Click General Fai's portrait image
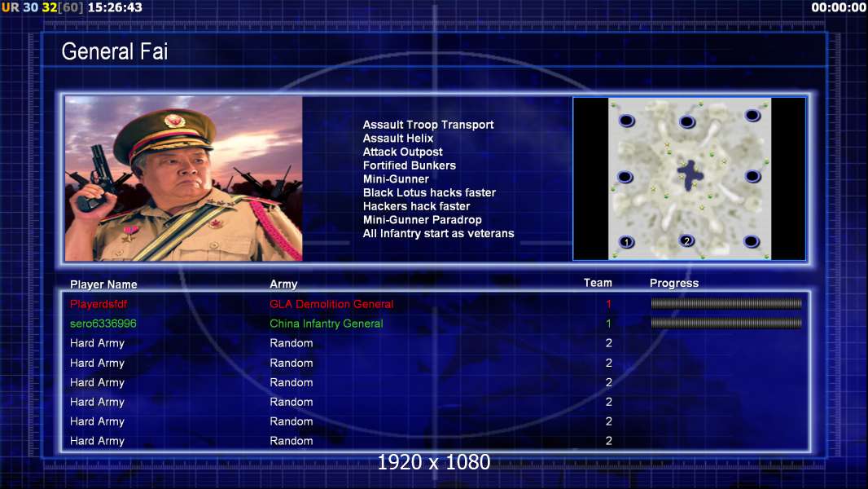Image resolution: width=868 pixels, height=489 pixels. pyautogui.click(x=184, y=178)
